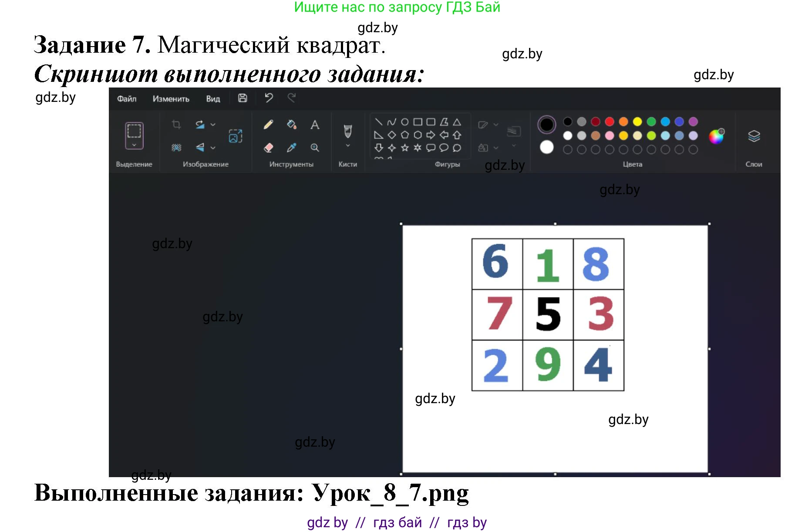Pick the purple color swatch
This screenshot has width=795, height=532.
click(693, 121)
